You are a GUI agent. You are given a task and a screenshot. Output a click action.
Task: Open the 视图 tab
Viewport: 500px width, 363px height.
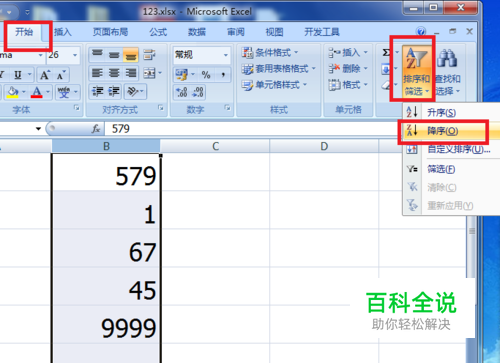274,32
